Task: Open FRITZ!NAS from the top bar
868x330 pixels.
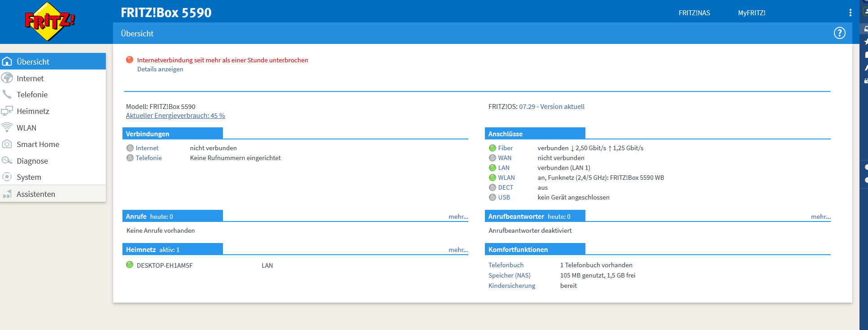Action: [x=694, y=13]
